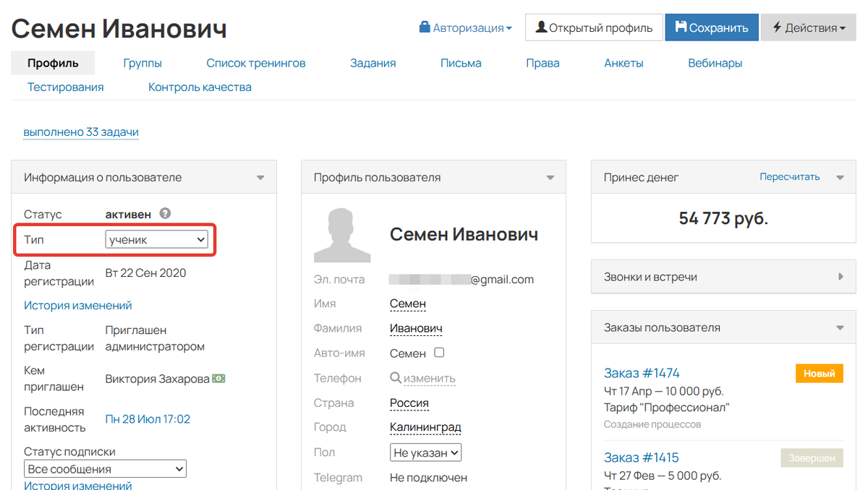Screen dimensions: 868x490
Task: Click the выполнено 33 задачи link
Action: (81, 132)
